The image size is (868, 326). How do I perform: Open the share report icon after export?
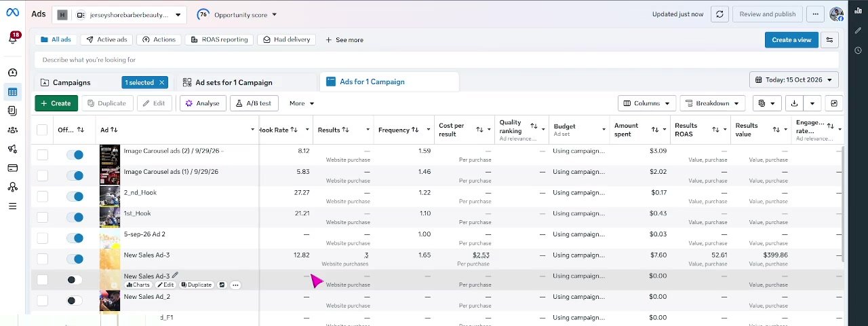coord(834,103)
